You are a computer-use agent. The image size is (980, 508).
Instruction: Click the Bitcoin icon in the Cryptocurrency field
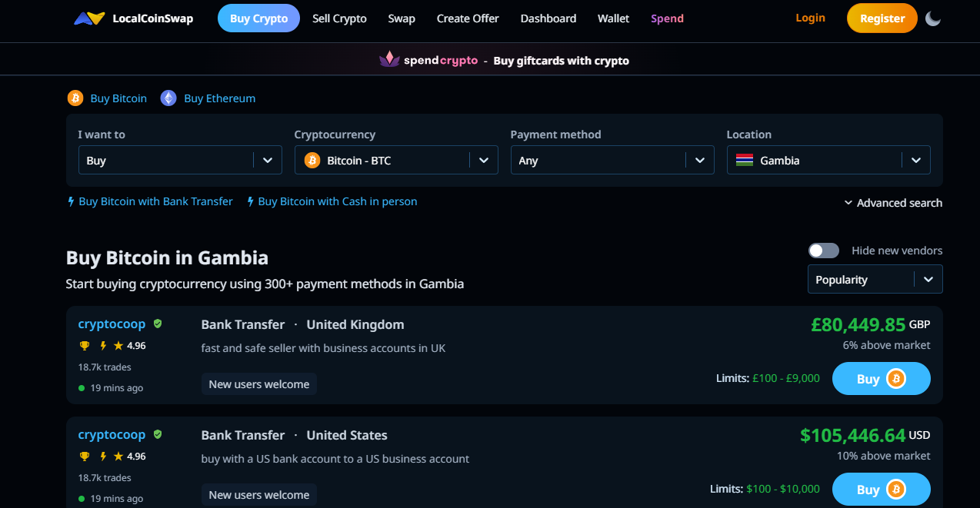click(x=312, y=160)
